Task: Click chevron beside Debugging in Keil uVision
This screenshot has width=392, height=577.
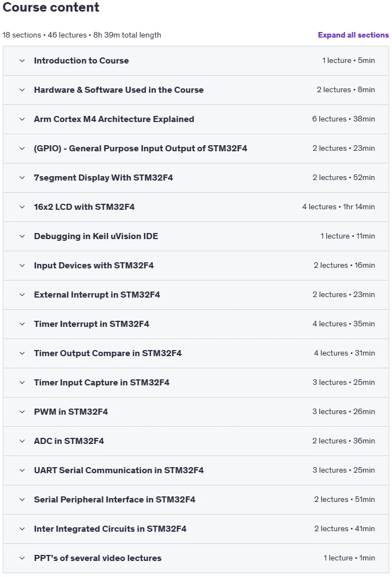Action: [22, 236]
